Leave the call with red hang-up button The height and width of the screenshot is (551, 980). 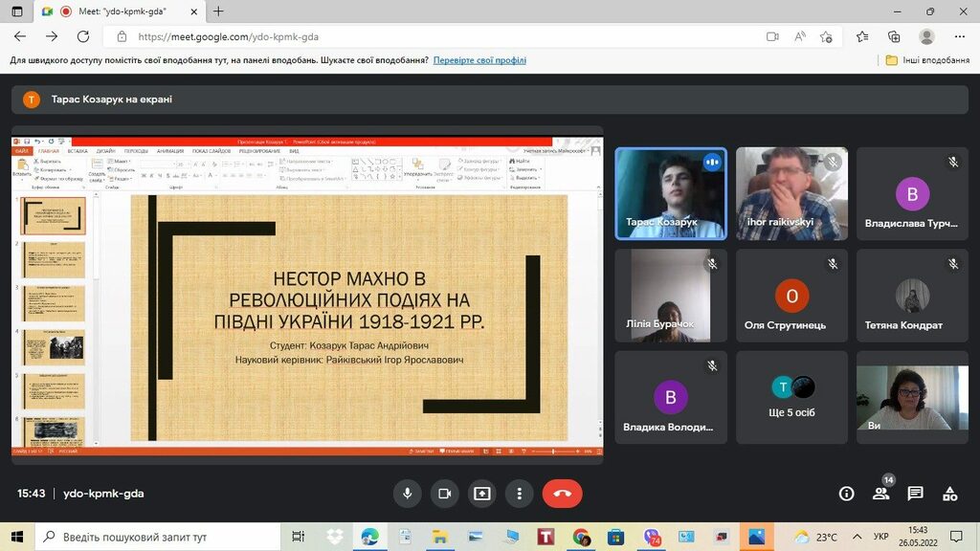pos(562,494)
